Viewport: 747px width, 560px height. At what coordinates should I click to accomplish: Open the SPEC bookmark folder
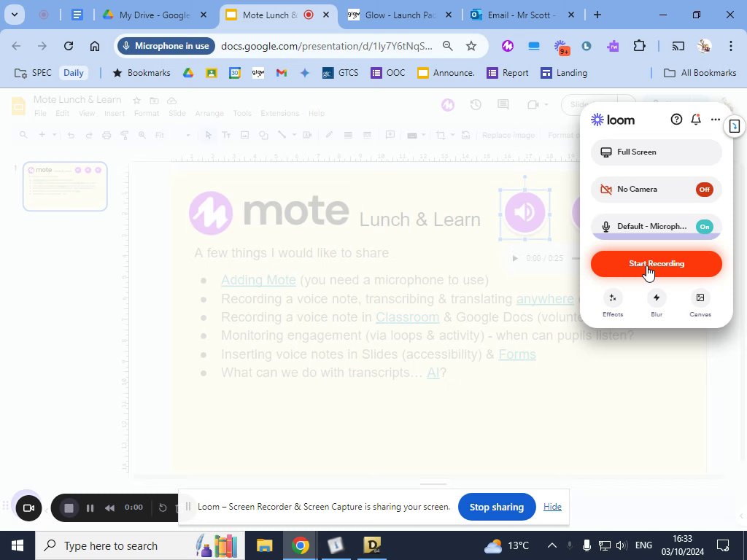(x=33, y=73)
